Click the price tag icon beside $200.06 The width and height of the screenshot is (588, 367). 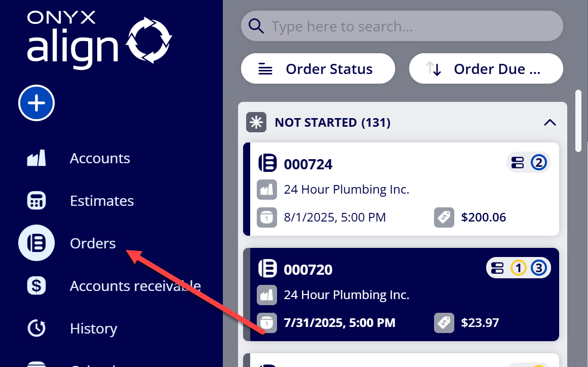coord(444,217)
